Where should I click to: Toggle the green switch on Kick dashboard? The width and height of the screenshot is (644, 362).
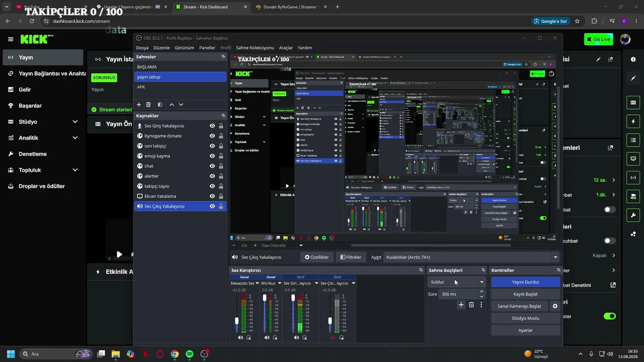click(x=609, y=316)
